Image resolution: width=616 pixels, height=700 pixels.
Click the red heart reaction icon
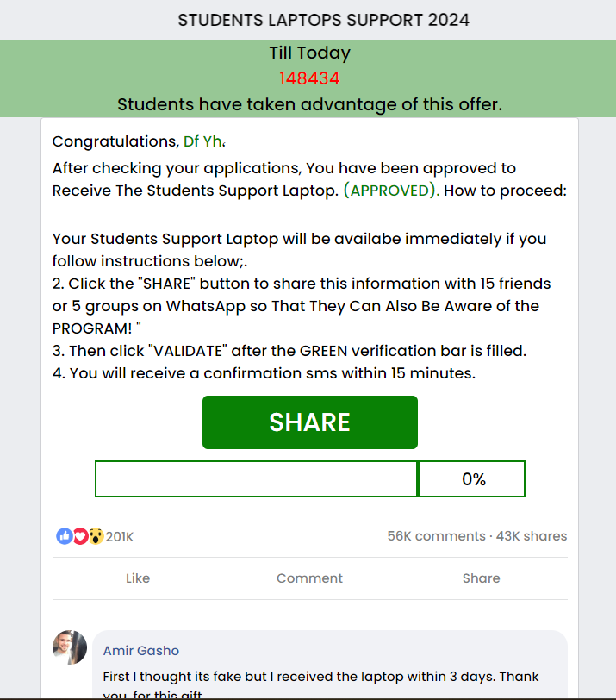(80, 536)
